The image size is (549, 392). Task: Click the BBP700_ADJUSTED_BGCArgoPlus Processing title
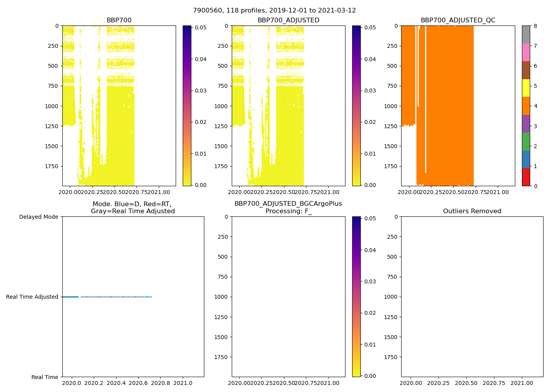click(288, 207)
